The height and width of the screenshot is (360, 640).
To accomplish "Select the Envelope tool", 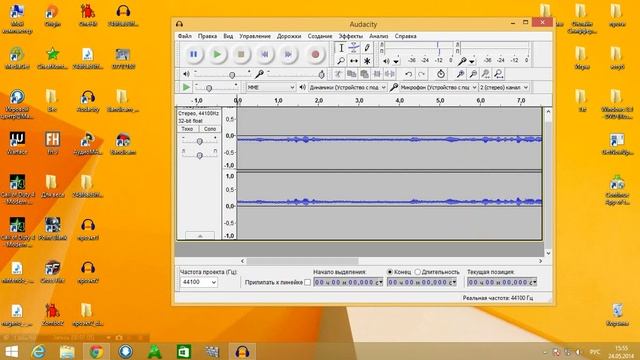I will click(354, 48).
